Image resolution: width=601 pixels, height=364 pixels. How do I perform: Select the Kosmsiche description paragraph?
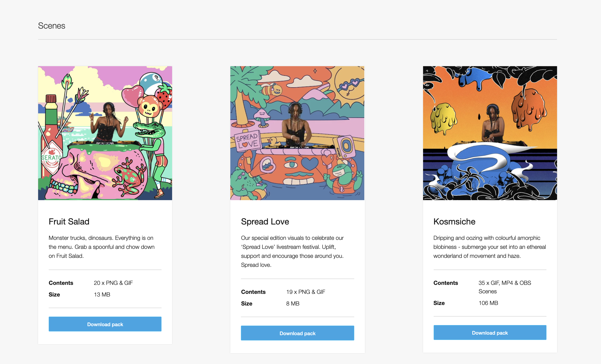tap(490, 247)
